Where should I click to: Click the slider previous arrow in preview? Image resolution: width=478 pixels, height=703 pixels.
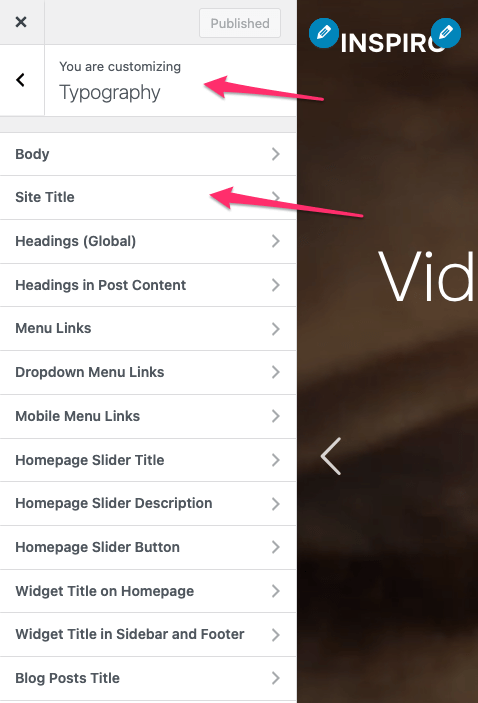point(331,456)
